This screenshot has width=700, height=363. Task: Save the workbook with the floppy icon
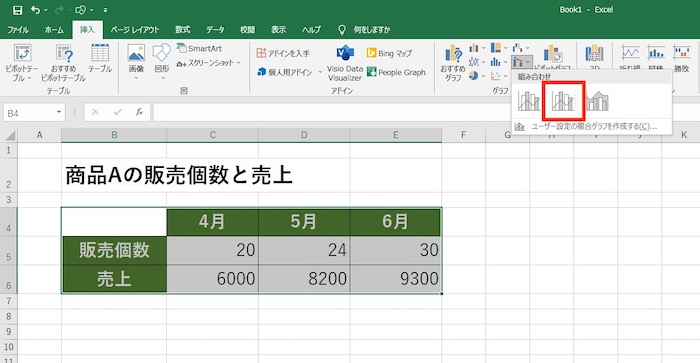click(x=17, y=9)
